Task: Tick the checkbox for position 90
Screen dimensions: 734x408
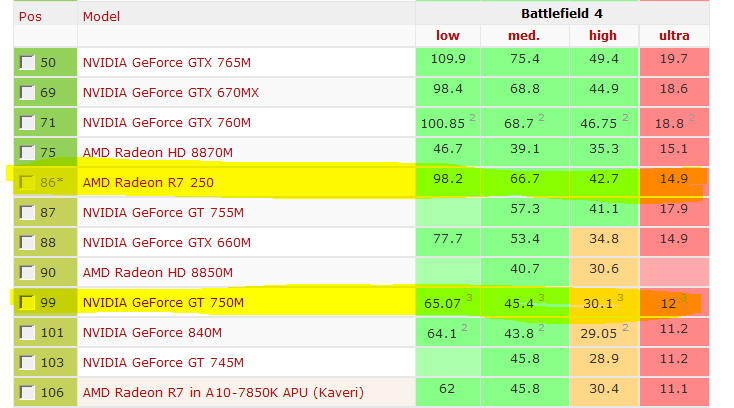Action: [27, 272]
